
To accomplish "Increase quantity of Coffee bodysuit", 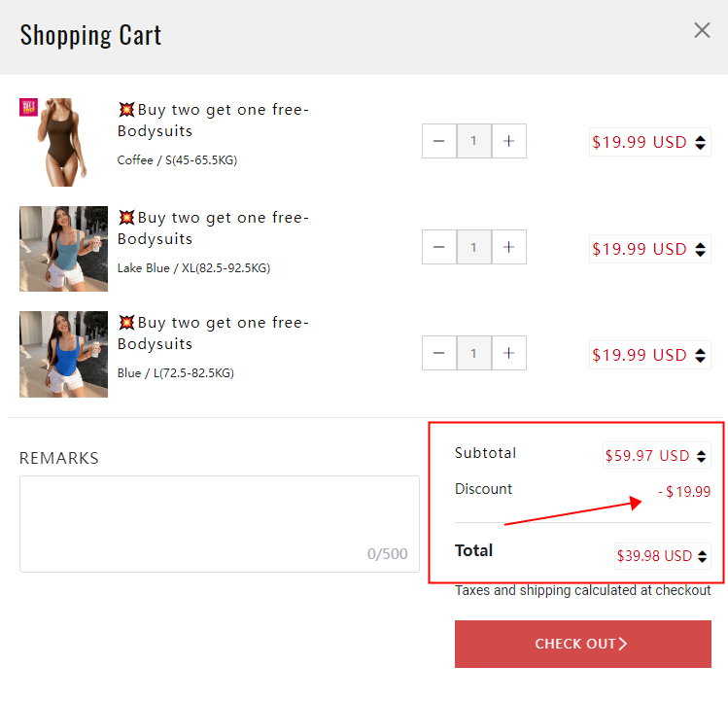I will pyautogui.click(x=508, y=142).
